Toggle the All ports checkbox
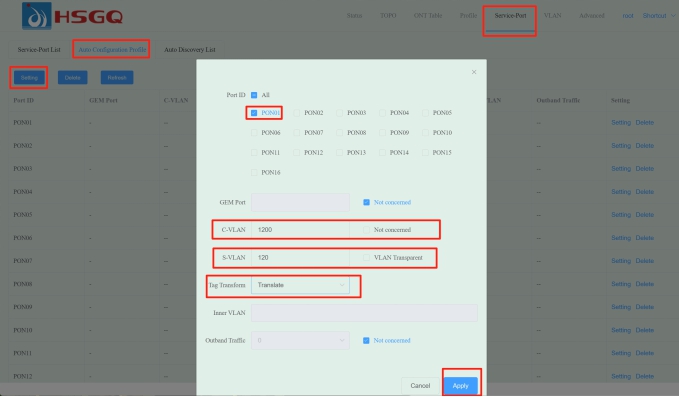Viewport: 679px width, 397px height. pyautogui.click(x=254, y=95)
